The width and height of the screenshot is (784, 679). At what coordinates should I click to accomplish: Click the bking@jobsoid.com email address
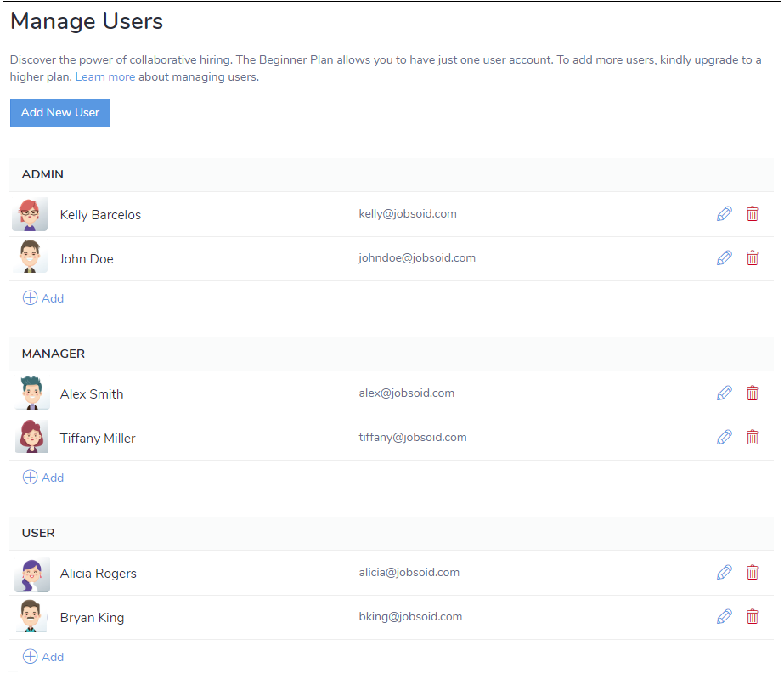click(x=410, y=617)
